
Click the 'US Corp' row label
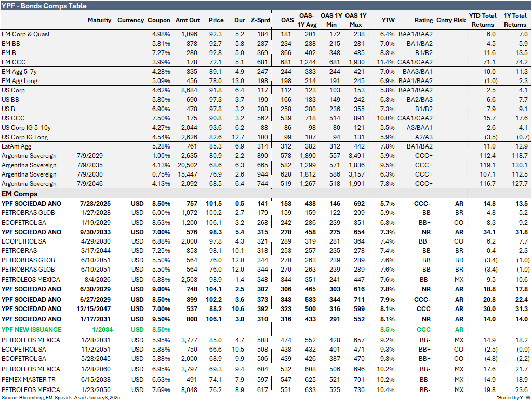pyautogui.click(x=13, y=90)
